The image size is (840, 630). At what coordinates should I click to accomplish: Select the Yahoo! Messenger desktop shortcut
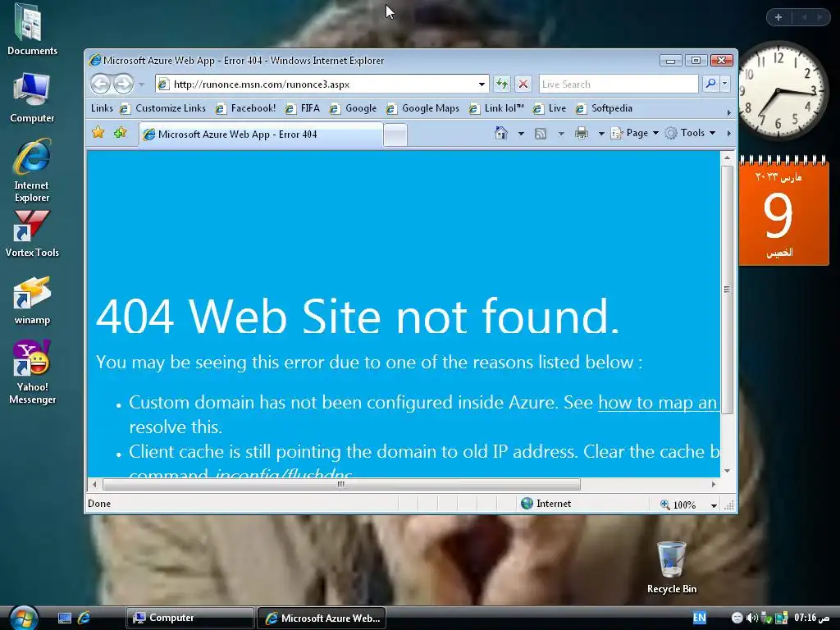pyautogui.click(x=32, y=372)
